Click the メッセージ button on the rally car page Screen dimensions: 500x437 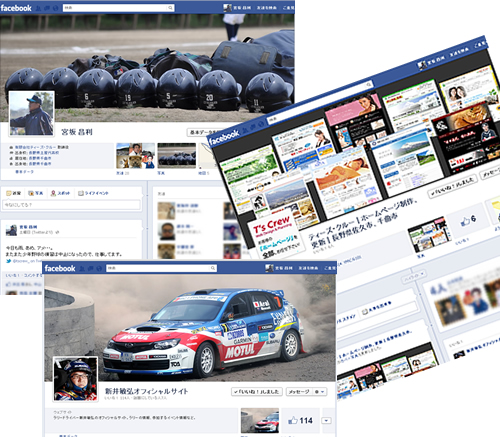pyautogui.click(x=299, y=392)
